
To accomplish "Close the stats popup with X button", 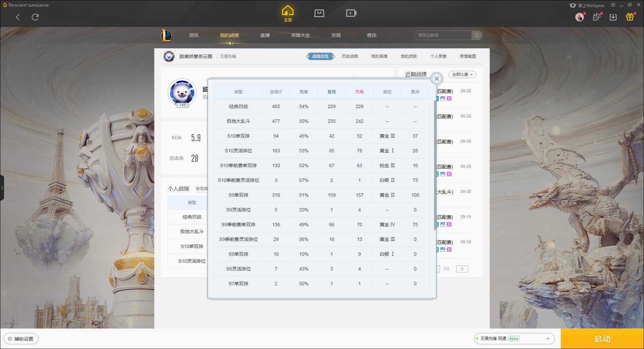I will click(437, 79).
